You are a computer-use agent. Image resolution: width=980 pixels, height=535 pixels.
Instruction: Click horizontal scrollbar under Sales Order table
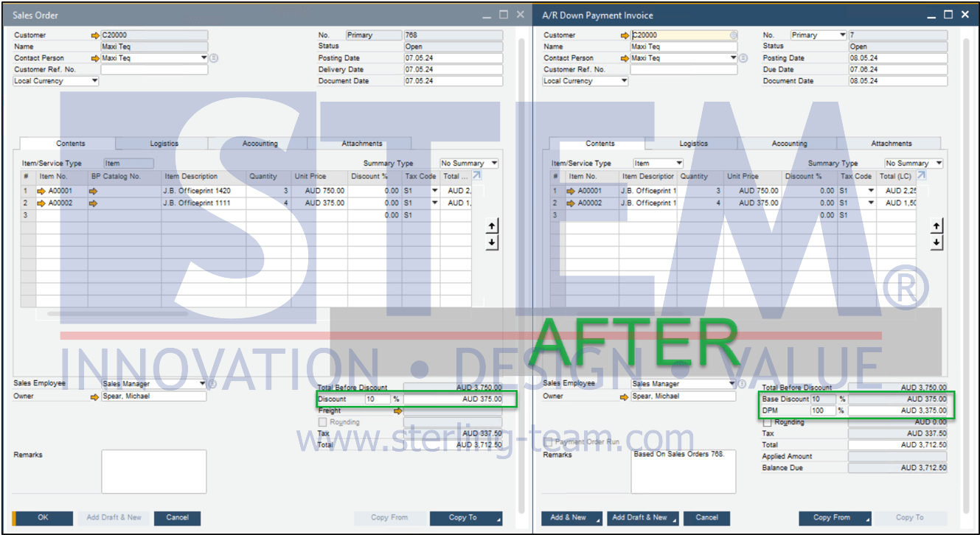pos(118,313)
